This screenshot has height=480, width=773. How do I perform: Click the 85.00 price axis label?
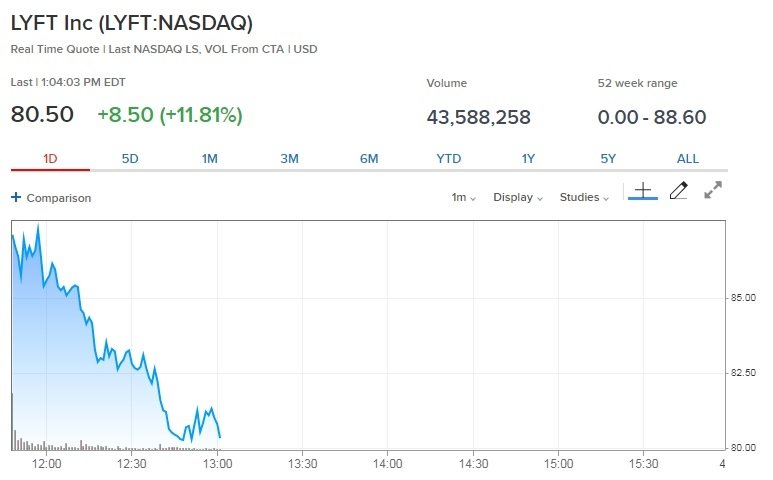[743, 298]
